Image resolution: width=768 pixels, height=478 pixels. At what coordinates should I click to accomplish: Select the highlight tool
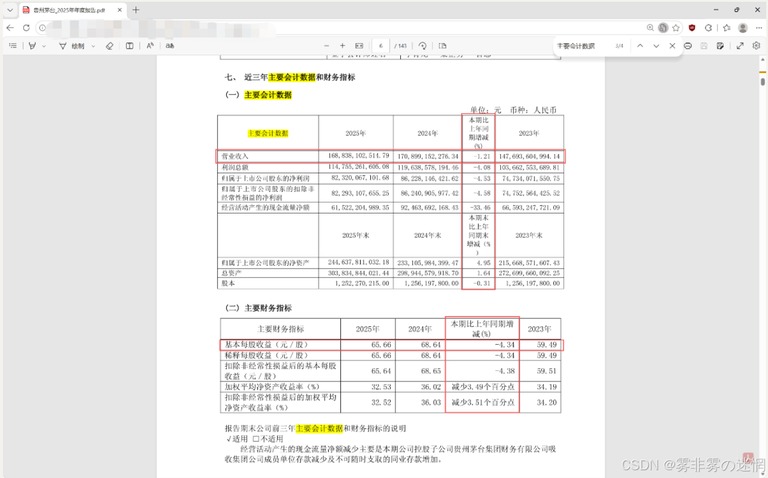(32, 46)
